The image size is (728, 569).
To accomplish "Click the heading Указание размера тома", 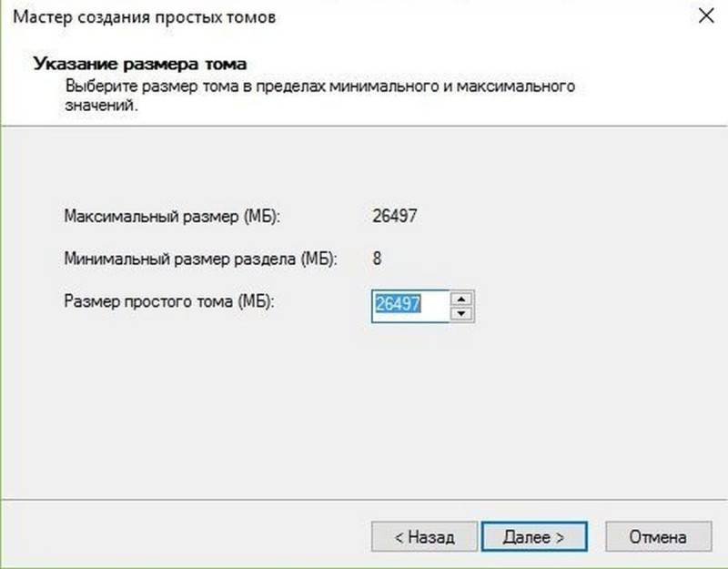I will pyautogui.click(x=140, y=64).
